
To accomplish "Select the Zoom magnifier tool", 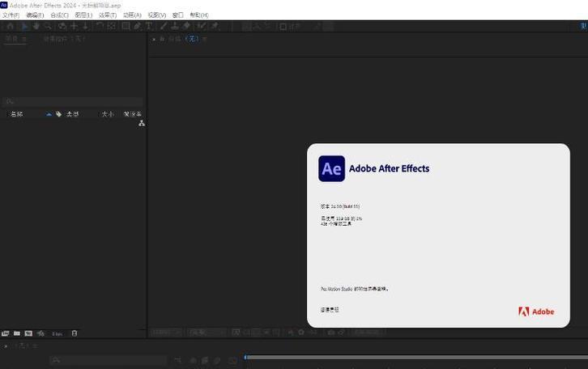I will pos(48,26).
